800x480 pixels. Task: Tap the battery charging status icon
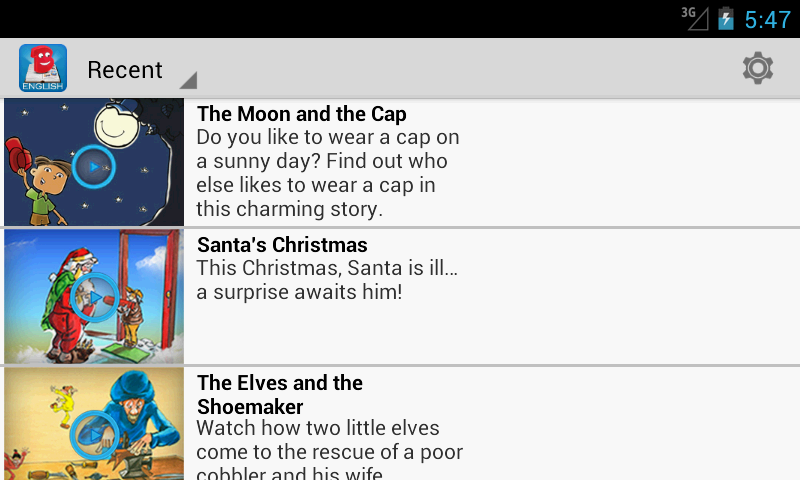(x=726, y=19)
